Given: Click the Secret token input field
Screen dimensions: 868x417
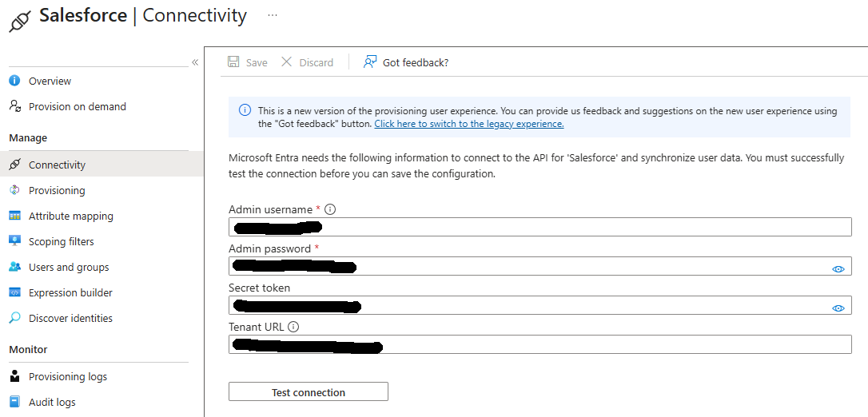Looking at the screenshot, I should click(540, 304).
